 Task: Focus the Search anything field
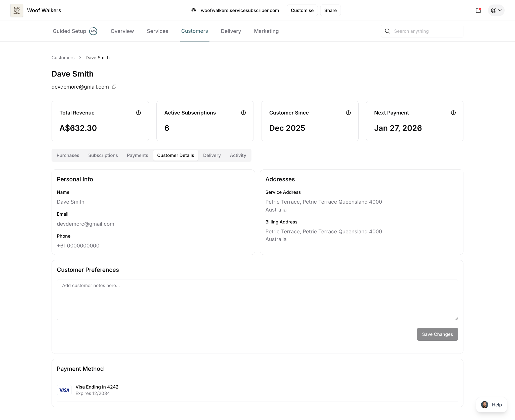tap(426, 31)
